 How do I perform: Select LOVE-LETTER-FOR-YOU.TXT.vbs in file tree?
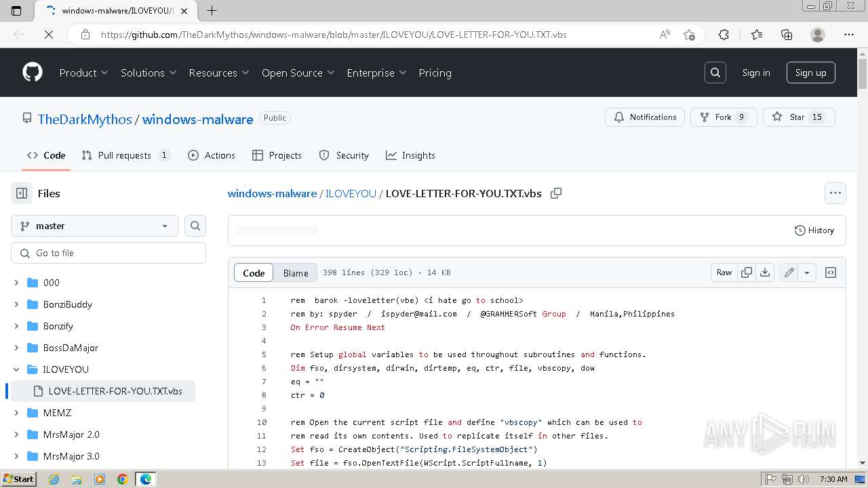(x=102, y=391)
